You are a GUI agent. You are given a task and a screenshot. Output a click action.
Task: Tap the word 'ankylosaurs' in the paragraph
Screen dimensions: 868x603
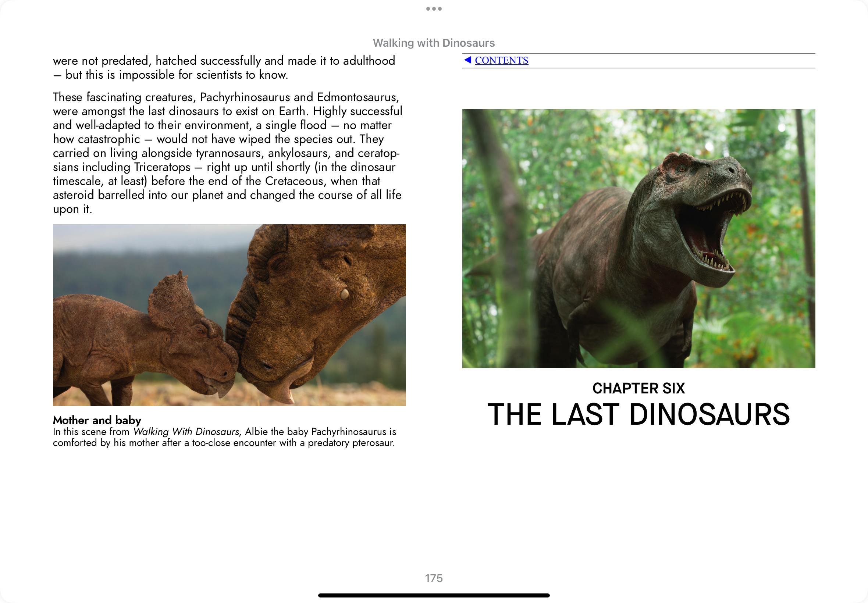(x=299, y=153)
